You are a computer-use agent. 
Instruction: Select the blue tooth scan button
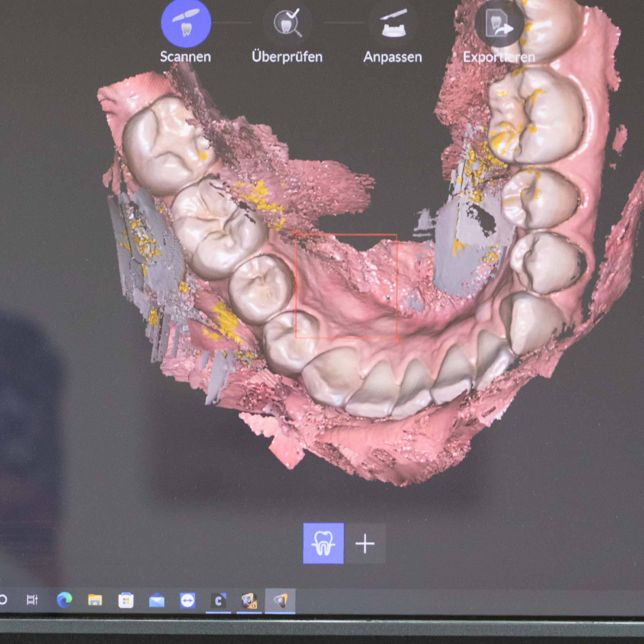pyautogui.click(x=323, y=543)
